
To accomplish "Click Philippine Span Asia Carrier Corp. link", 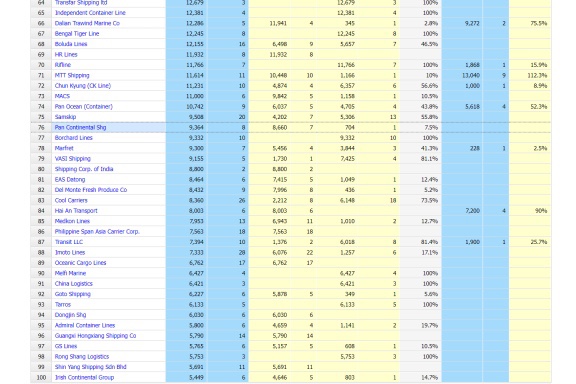I will (x=97, y=232).
